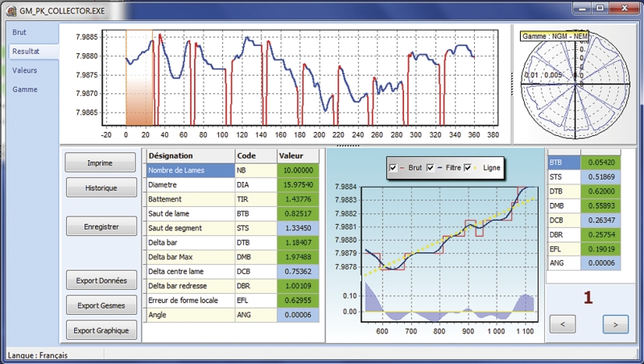The image size is (644, 364).
Task: Select the Nombre de Lames row
Action: click(x=189, y=170)
